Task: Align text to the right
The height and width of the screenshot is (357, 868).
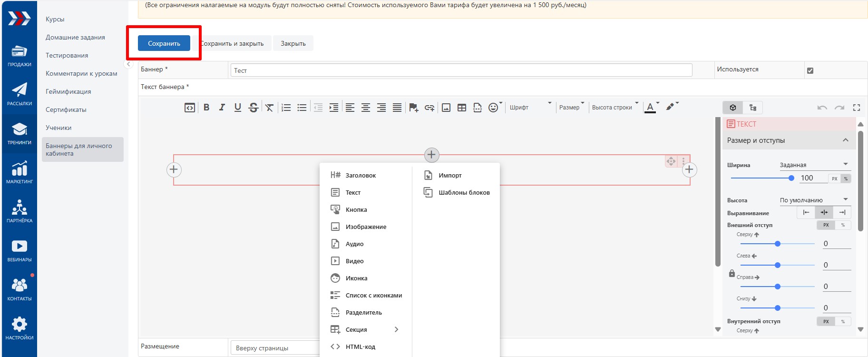Action: 381,108
